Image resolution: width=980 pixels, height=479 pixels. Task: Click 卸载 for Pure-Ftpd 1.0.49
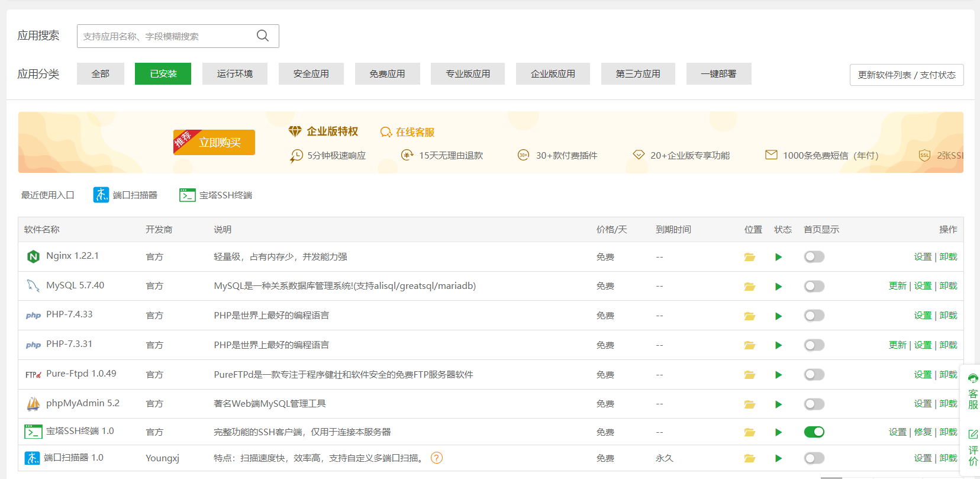(948, 374)
